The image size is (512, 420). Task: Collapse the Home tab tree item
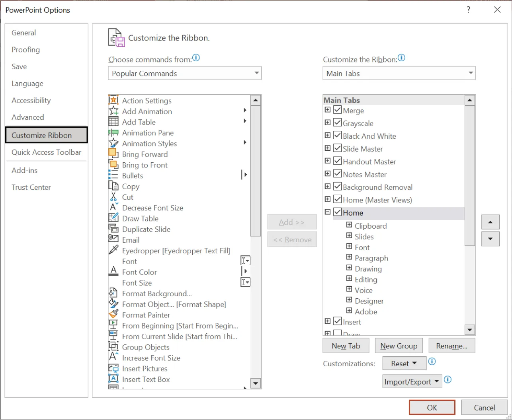tap(327, 212)
